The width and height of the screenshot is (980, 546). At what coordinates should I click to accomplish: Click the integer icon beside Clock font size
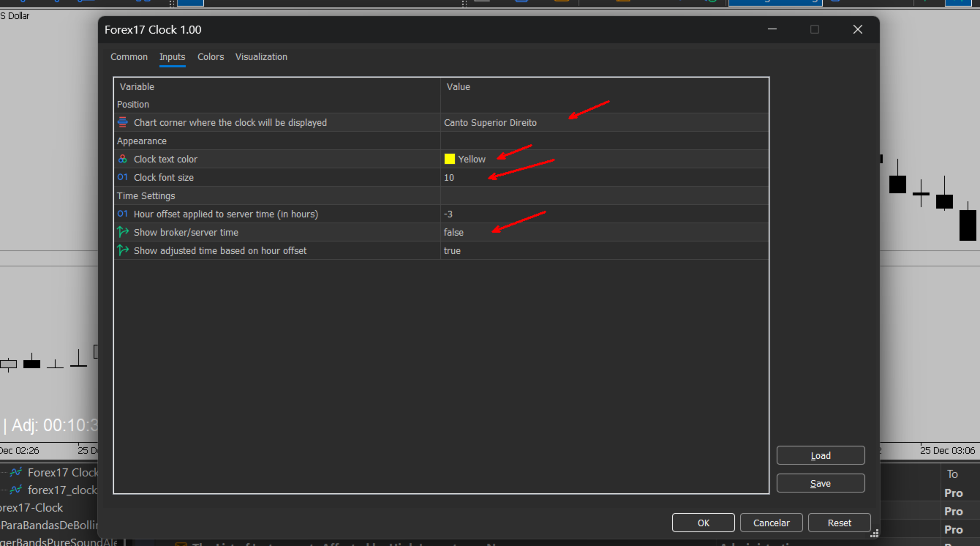click(122, 177)
